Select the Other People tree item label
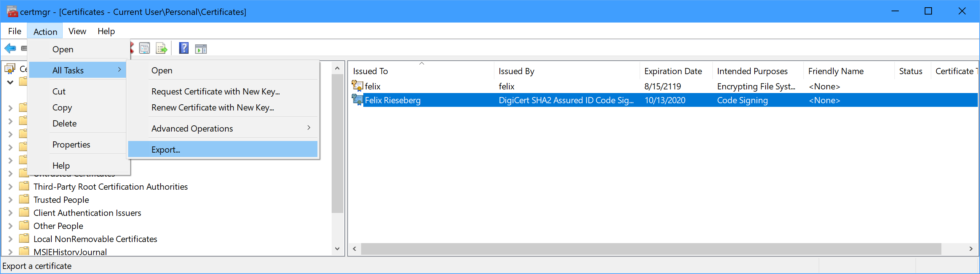Viewport: 980px width, 274px height. [x=58, y=226]
